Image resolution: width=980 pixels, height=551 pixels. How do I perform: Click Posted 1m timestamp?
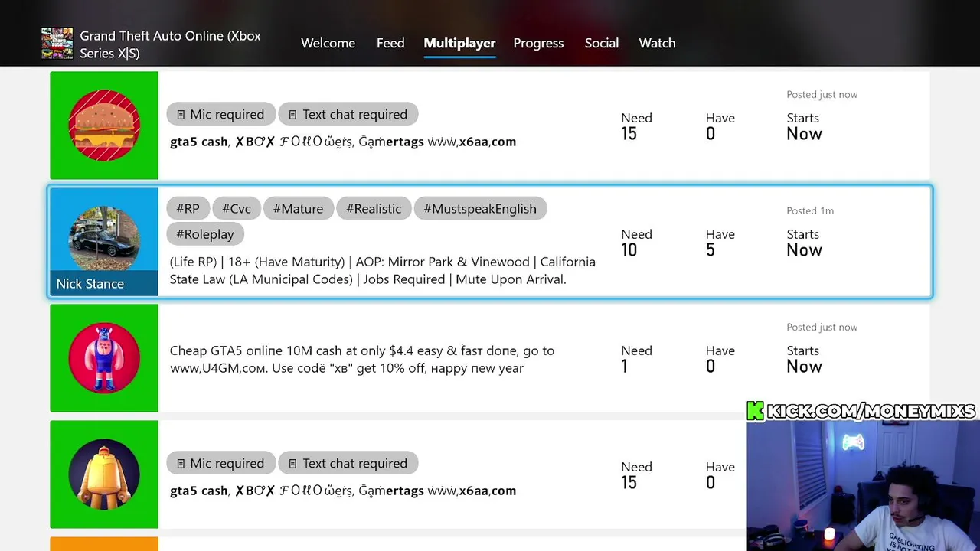click(810, 210)
